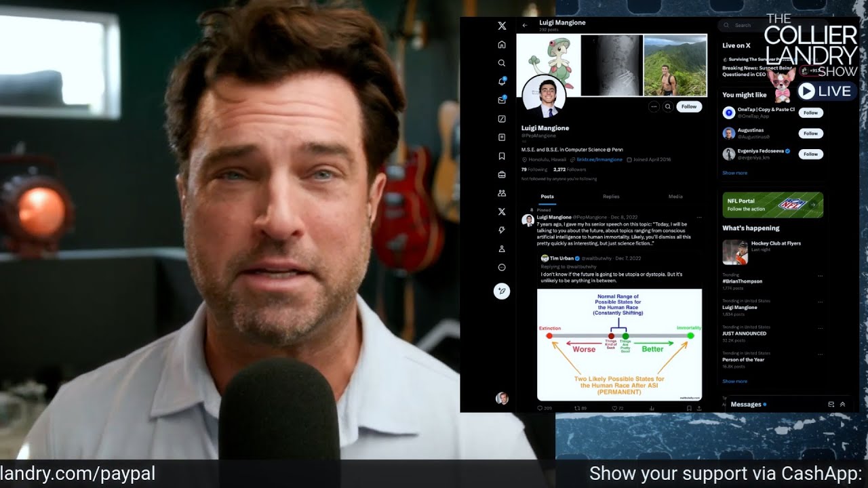This screenshot has width=868, height=488.
Task: Open Grok icon in X sidebar
Action: pos(502,119)
